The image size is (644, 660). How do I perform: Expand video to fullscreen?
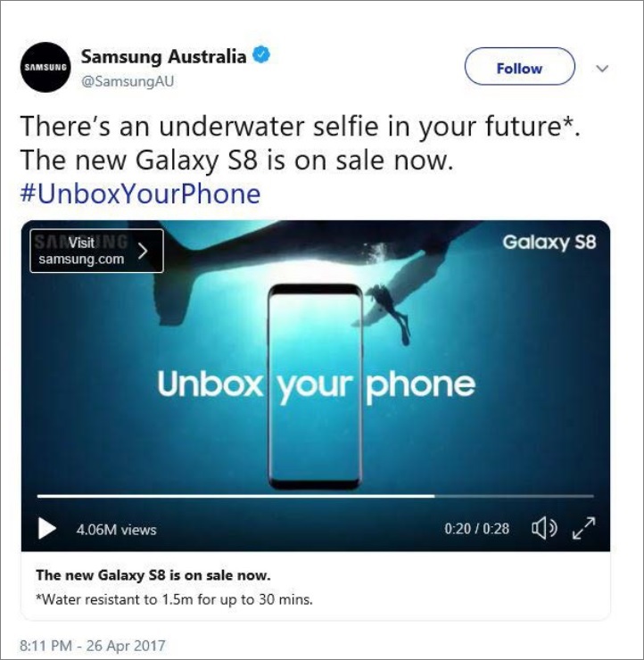coord(584,528)
